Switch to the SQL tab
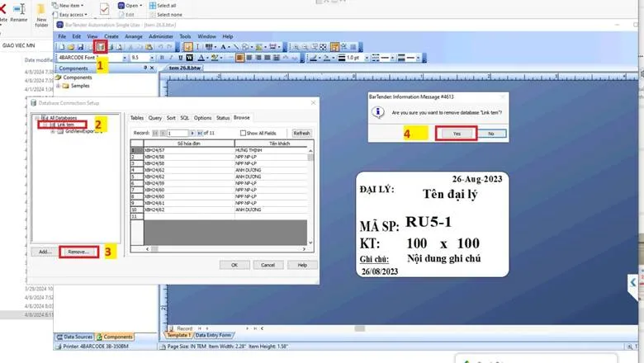This screenshot has width=644, height=363. [x=185, y=118]
